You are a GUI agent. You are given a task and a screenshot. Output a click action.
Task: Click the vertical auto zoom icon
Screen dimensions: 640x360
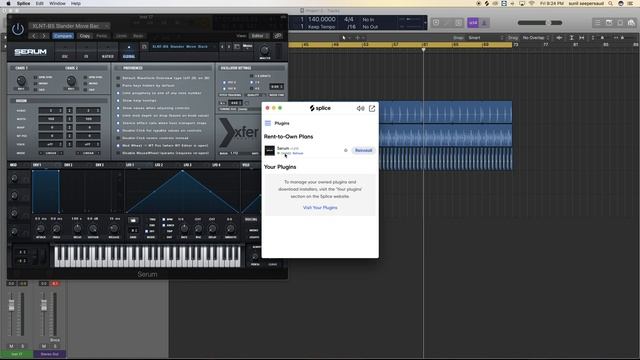click(571, 38)
